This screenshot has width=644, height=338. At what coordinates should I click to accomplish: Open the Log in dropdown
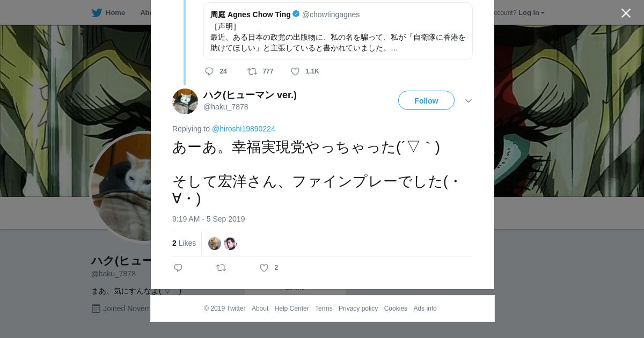click(531, 13)
